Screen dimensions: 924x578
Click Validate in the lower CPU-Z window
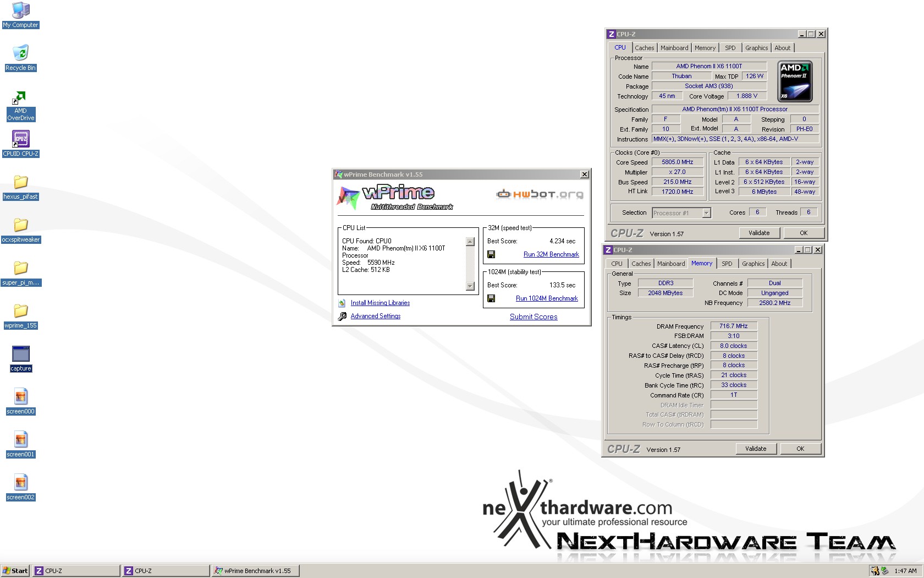tap(756, 449)
